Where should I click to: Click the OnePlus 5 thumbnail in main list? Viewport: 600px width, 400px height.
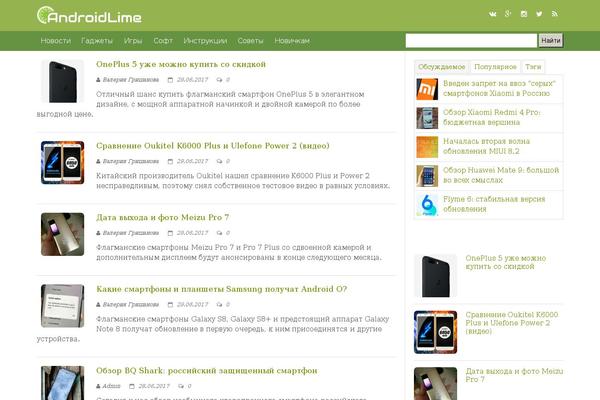63,81
